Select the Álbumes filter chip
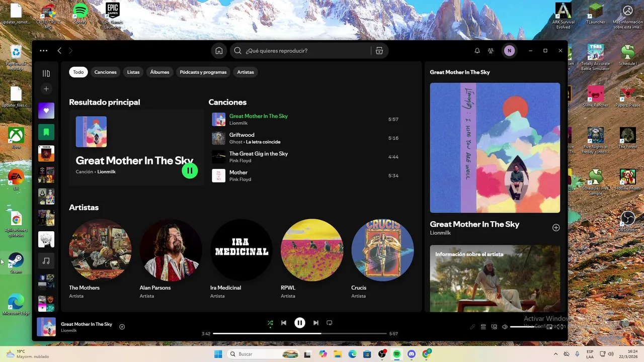644x362 pixels. coord(159,72)
